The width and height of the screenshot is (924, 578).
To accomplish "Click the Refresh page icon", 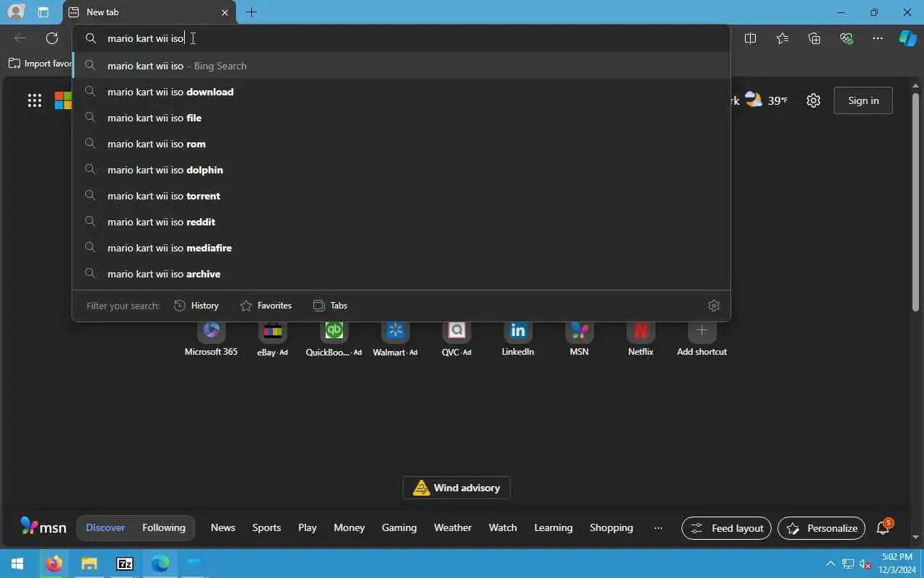I will click(x=52, y=38).
